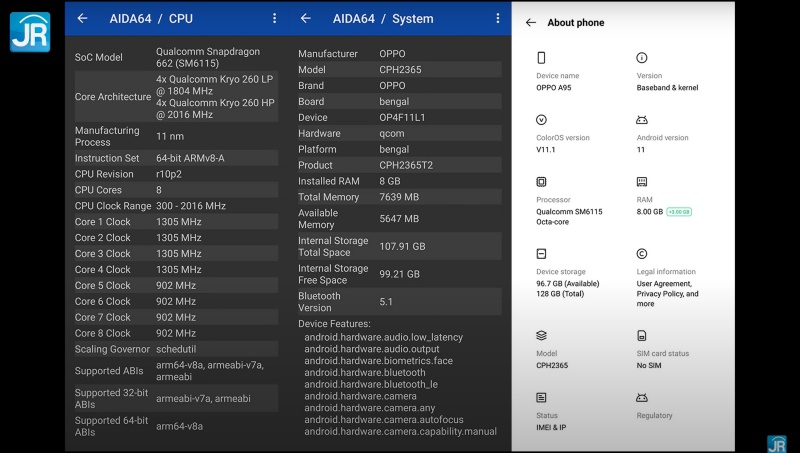Tap the SIM card status icon
The height and width of the screenshot is (453, 800).
(642, 335)
